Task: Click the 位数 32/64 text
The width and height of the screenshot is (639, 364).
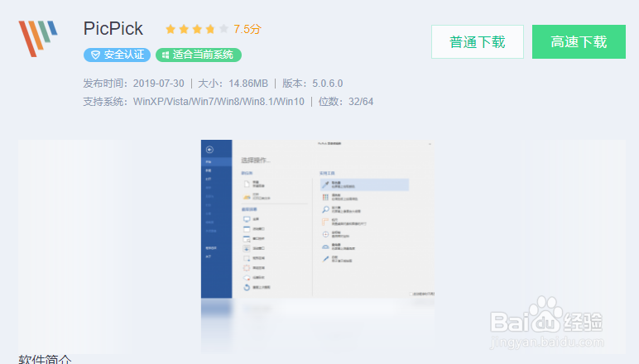Action: pos(346,102)
